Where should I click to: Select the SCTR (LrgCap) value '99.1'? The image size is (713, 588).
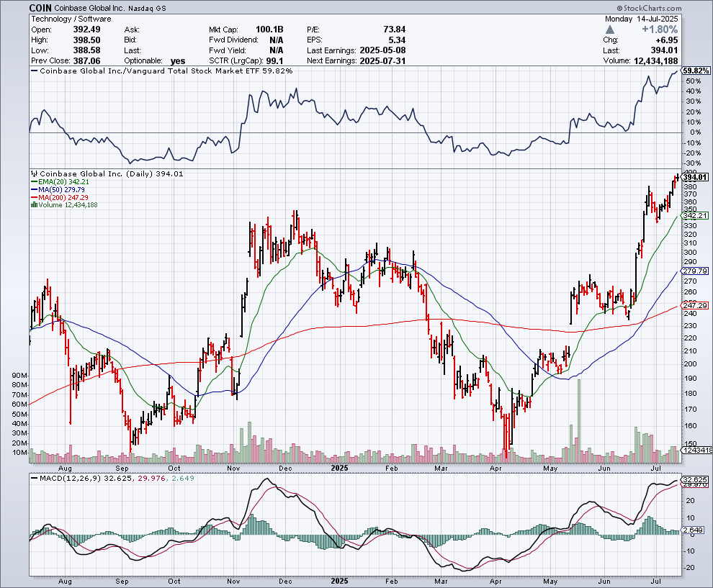(x=275, y=60)
